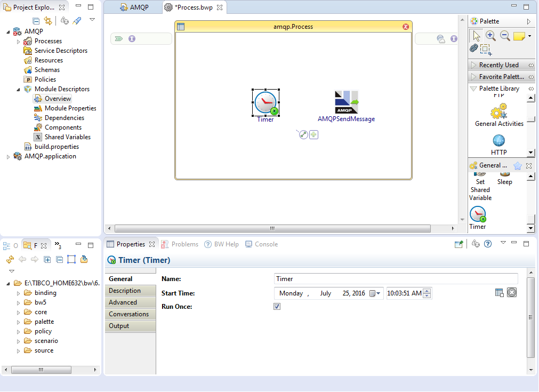Choose the Link transition palette tool
The width and height of the screenshot is (539, 392).
pyautogui.click(x=473, y=48)
